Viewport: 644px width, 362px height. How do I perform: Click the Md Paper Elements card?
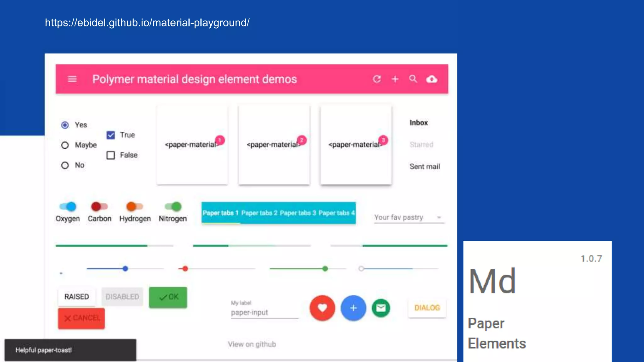[x=537, y=302]
